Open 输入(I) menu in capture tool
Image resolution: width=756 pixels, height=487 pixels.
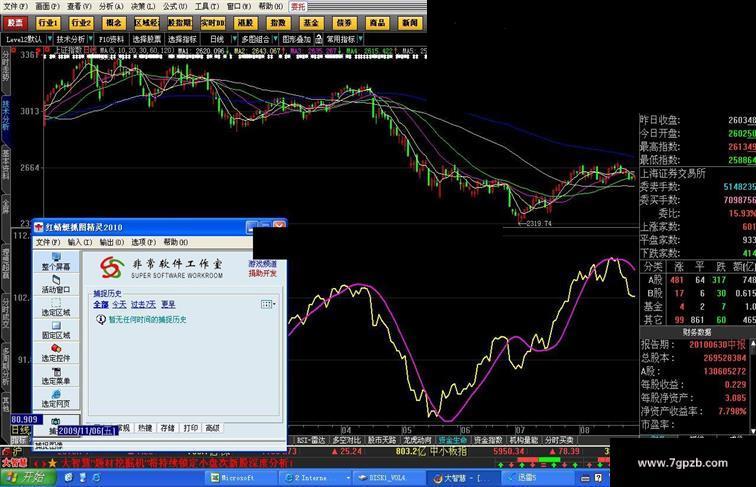point(80,242)
